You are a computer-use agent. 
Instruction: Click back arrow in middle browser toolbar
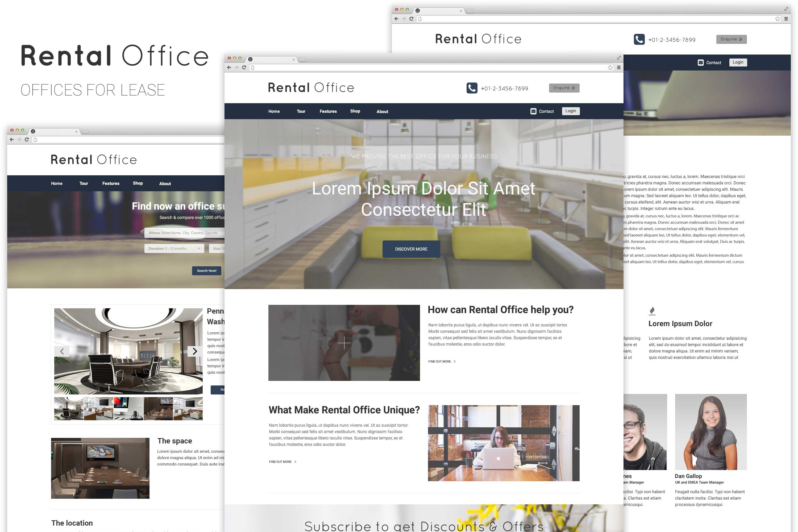(229, 68)
